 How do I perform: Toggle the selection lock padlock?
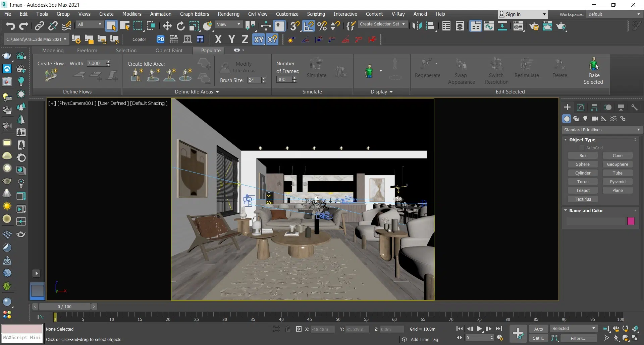(x=288, y=329)
